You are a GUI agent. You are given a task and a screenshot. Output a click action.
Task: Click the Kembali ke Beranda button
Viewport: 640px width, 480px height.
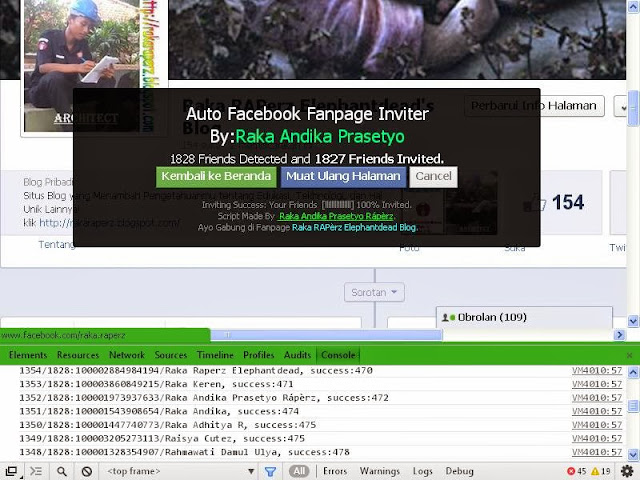216,176
